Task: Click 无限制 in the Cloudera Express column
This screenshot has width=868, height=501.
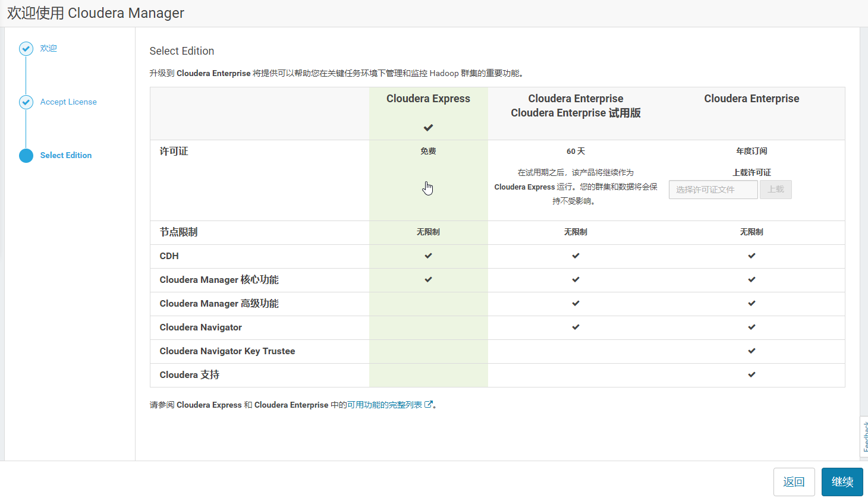Action: (428, 232)
